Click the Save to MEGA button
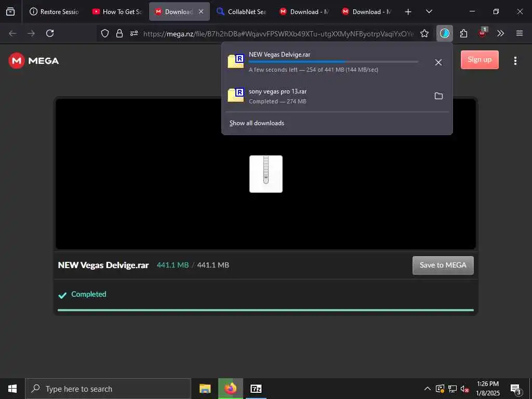This screenshot has width=532, height=399. coord(443,265)
